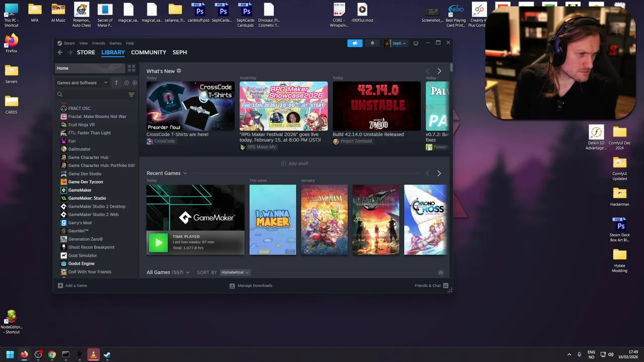Open the Games menu
Viewport: 644px width, 362px height.
pyautogui.click(x=115, y=43)
